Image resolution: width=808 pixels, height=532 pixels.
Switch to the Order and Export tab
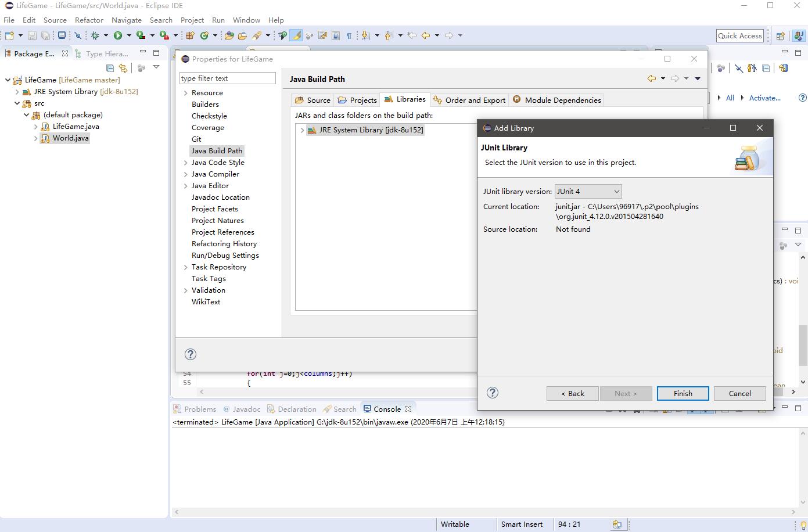coord(469,100)
